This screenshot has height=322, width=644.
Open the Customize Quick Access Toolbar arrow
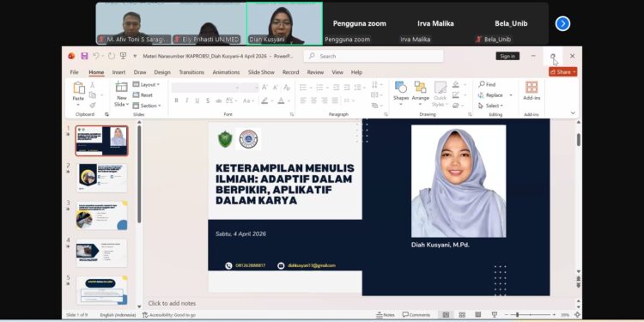pyautogui.click(x=135, y=57)
